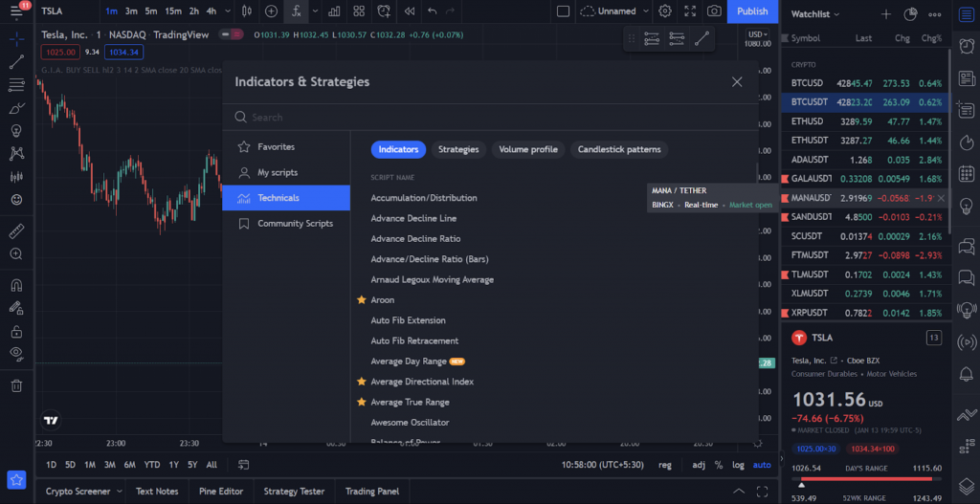Expand indicator templates dropdown arrow
980x504 pixels.
pos(315,11)
